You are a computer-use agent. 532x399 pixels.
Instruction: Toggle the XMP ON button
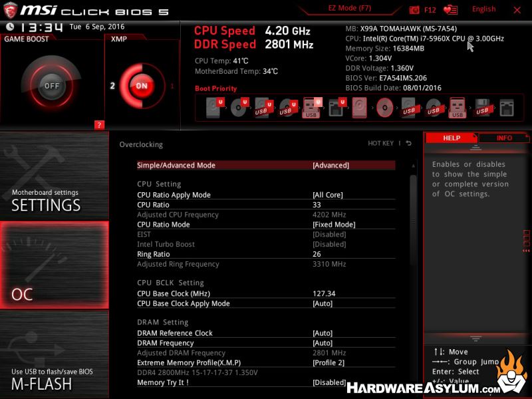point(141,86)
